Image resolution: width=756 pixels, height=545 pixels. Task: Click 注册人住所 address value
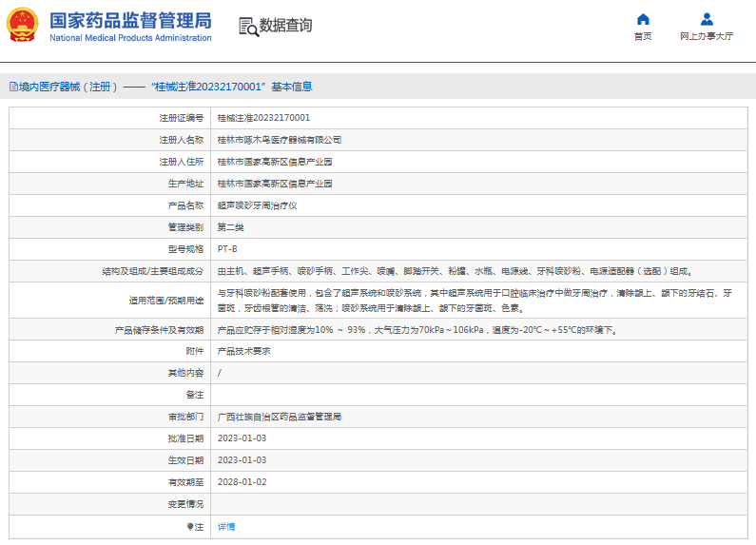pyautogui.click(x=274, y=162)
